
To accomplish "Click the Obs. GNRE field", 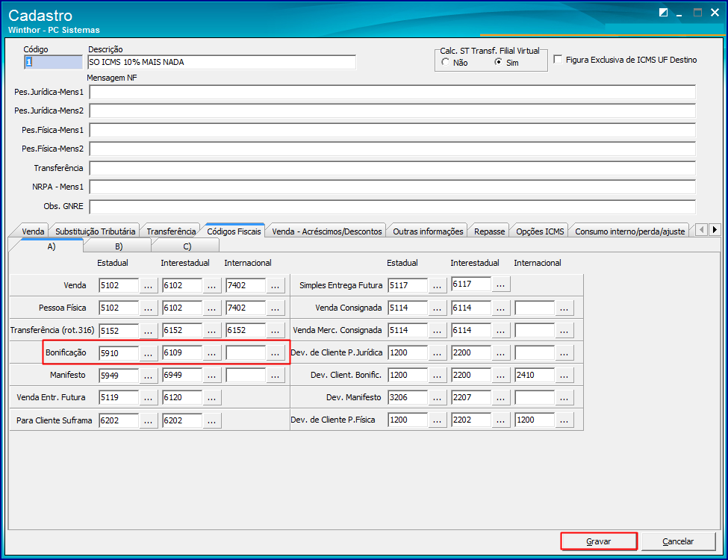I will 392,206.
